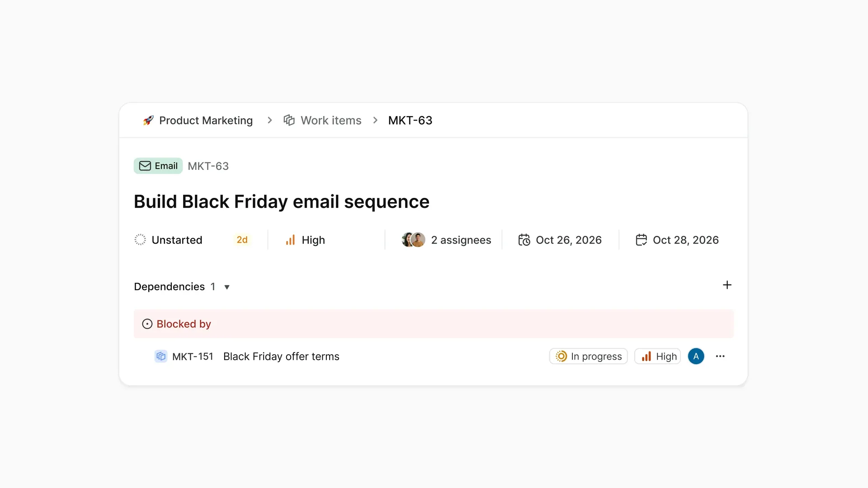Click the priority bars icon on MKT-151

pos(646,356)
